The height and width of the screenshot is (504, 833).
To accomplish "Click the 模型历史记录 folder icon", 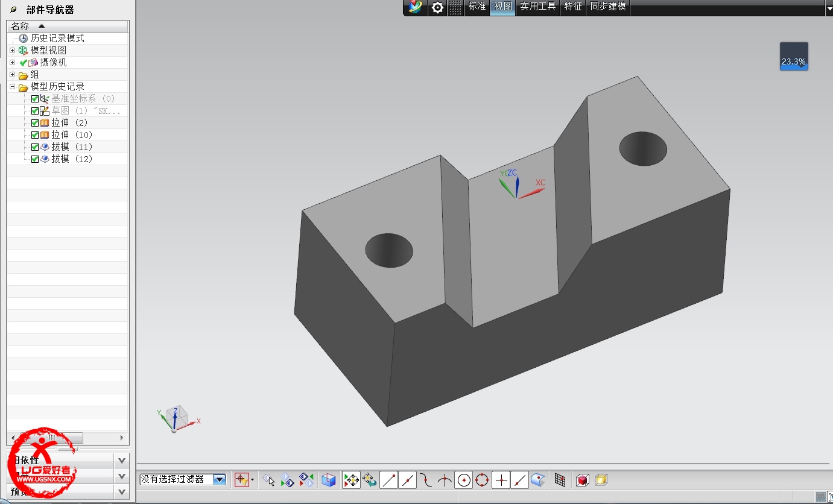I will pyautogui.click(x=24, y=87).
